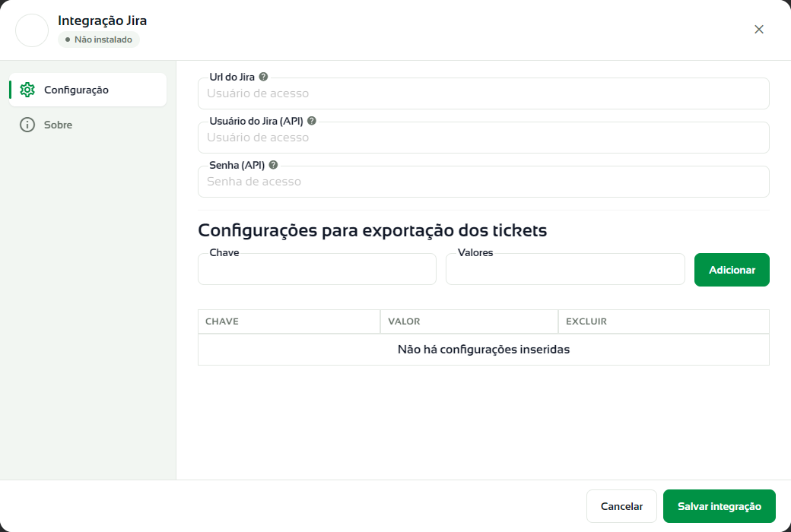Click the Configuração gear icon

[27, 90]
